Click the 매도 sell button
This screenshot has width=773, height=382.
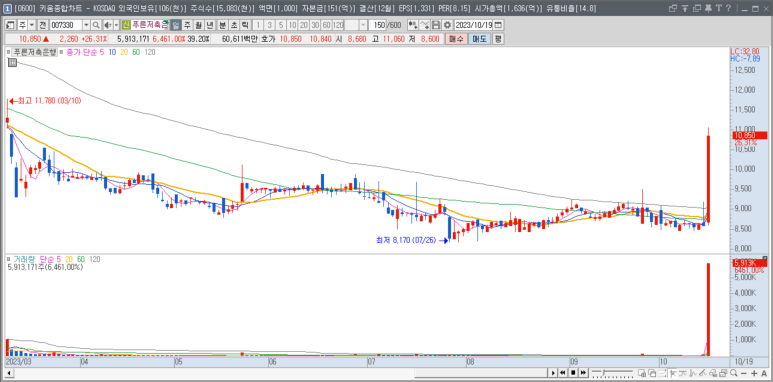(x=480, y=39)
